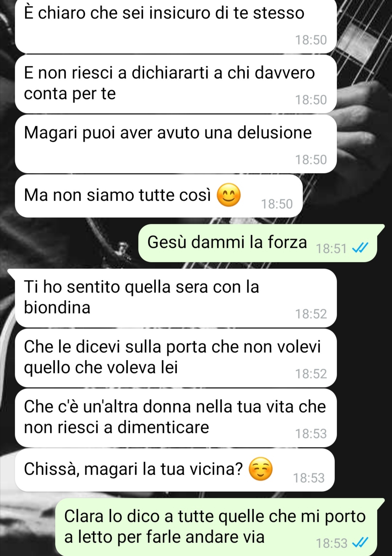Tap the blue read ticks at 18:51

pos(360,248)
